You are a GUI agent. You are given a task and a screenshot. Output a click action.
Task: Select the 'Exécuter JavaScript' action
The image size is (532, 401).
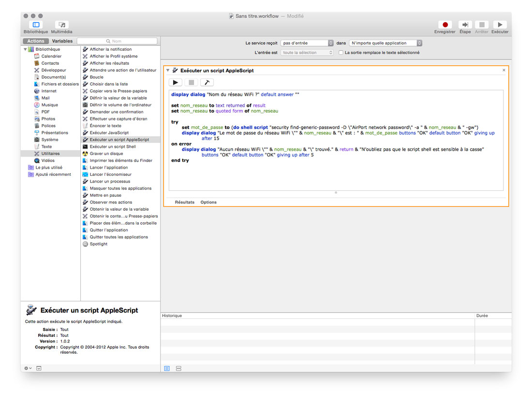pyautogui.click(x=109, y=133)
